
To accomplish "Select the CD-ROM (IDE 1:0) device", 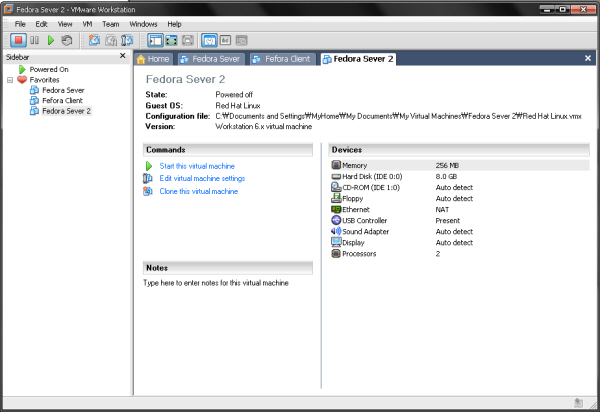I will [x=459, y=187].
